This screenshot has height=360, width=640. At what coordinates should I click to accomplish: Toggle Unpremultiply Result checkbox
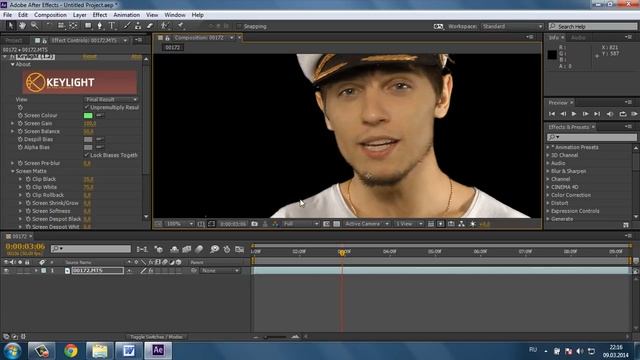tap(87, 107)
